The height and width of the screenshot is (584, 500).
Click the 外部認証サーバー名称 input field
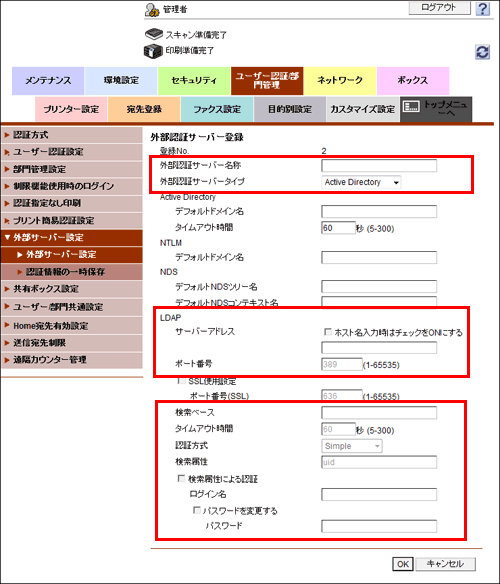tap(379, 166)
